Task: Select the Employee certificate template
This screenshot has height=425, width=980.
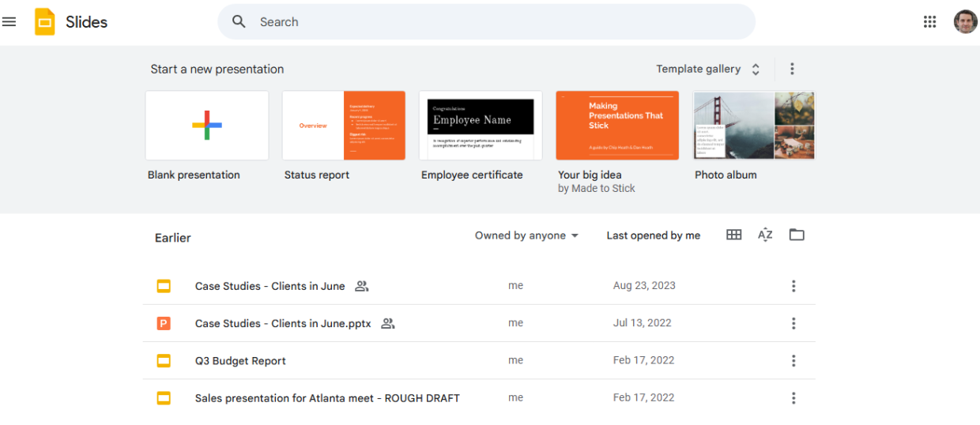Action: point(481,126)
